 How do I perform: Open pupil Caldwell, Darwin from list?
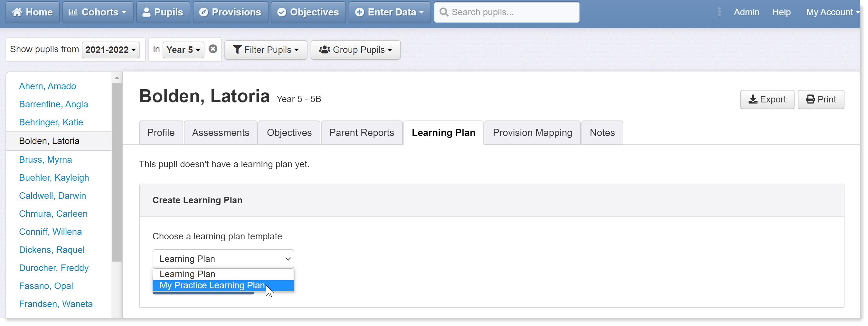(x=52, y=196)
